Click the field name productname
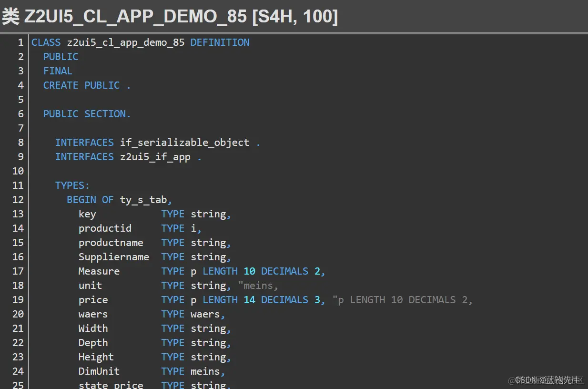The width and height of the screenshot is (588, 389). coord(111,243)
